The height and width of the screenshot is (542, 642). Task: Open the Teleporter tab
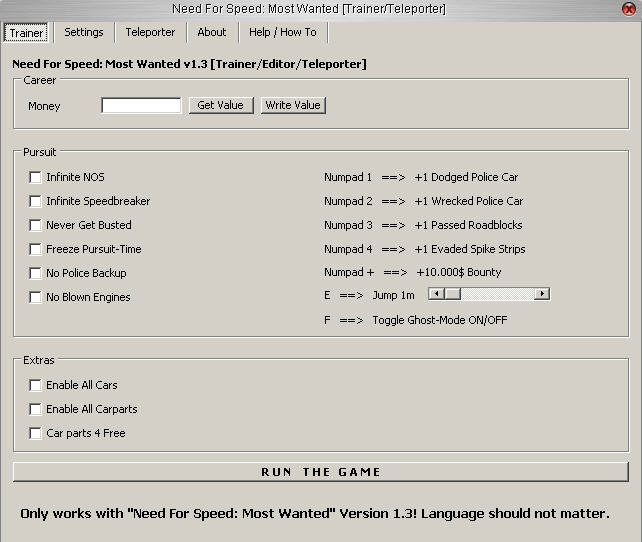150,32
